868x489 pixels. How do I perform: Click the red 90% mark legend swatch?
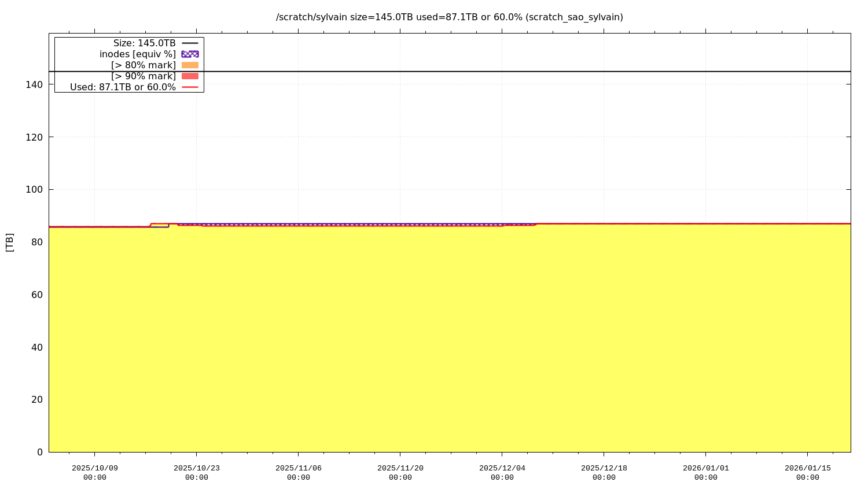click(x=190, y=76)
